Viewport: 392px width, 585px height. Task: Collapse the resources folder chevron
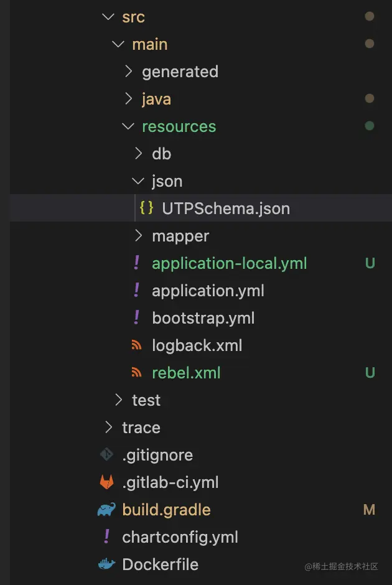129,126
